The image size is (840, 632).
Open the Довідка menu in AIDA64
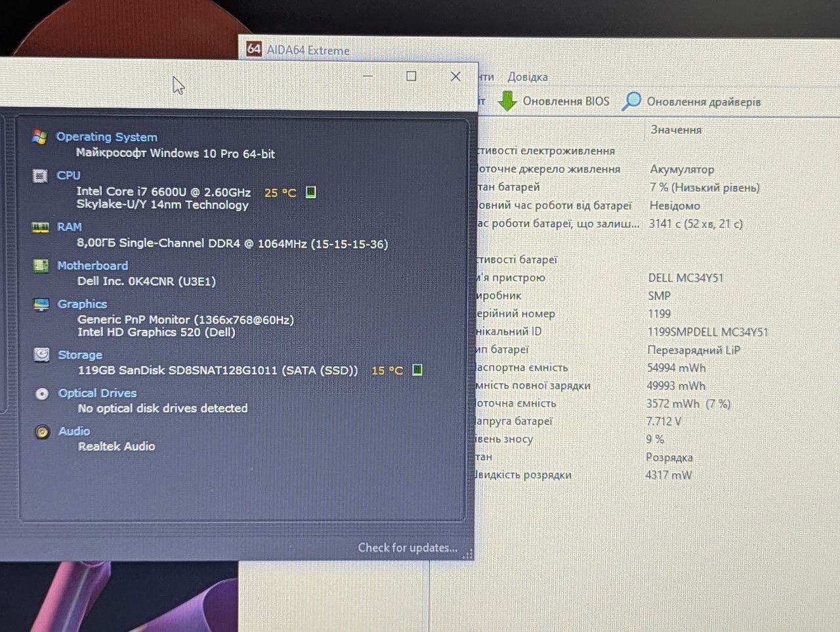tap(528, 77)
